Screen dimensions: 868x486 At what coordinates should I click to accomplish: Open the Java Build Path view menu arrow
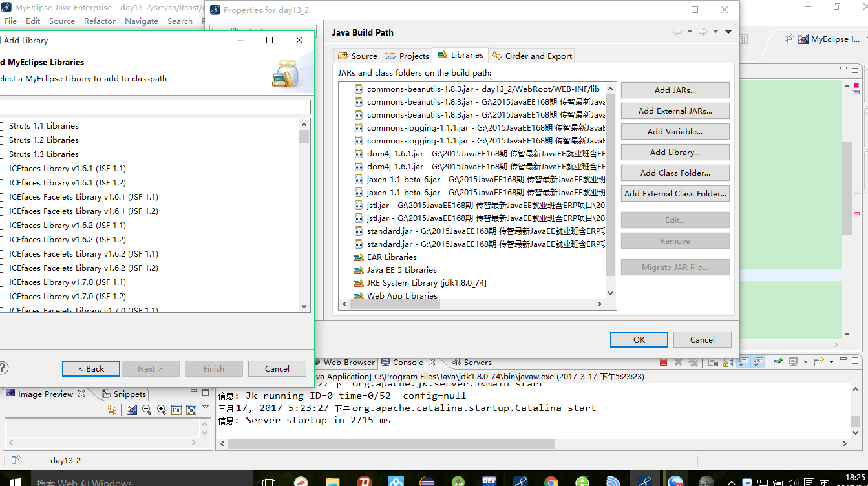(x=728, y=32)
